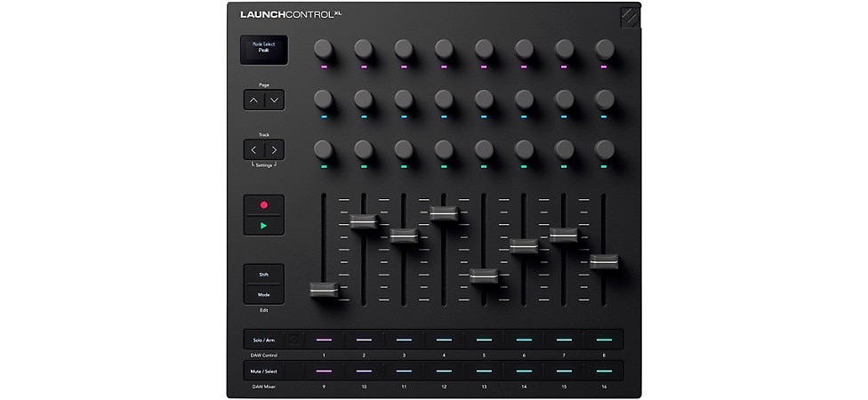Click the Mode Select Peak display screen
Viewport: 868px width, 400px height.
coord(264,50)
